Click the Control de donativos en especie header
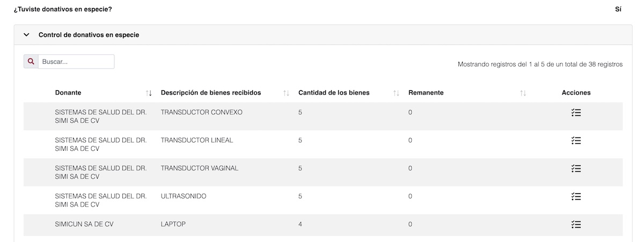The width and height of the screenshot is (644, 242). point(89,35)
